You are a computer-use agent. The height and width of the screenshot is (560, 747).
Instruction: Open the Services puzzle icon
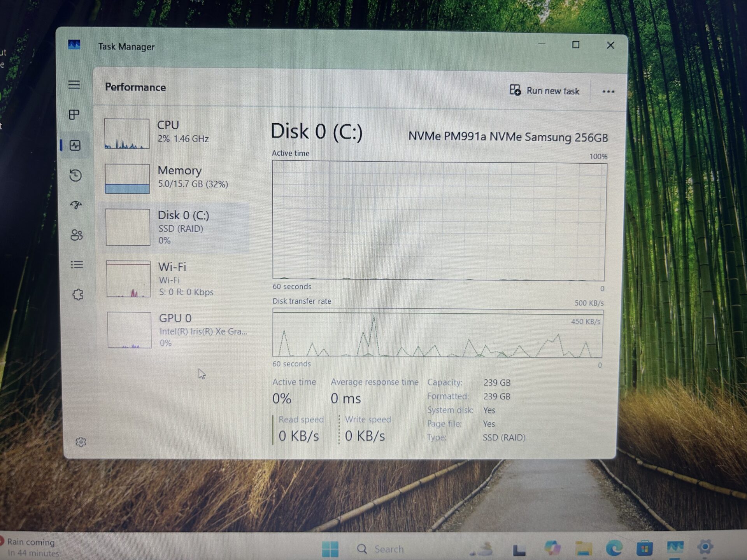click(78, 294)
